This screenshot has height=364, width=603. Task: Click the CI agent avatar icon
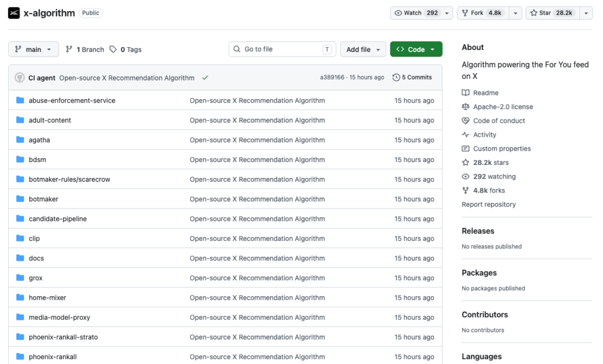pos(19,78)
